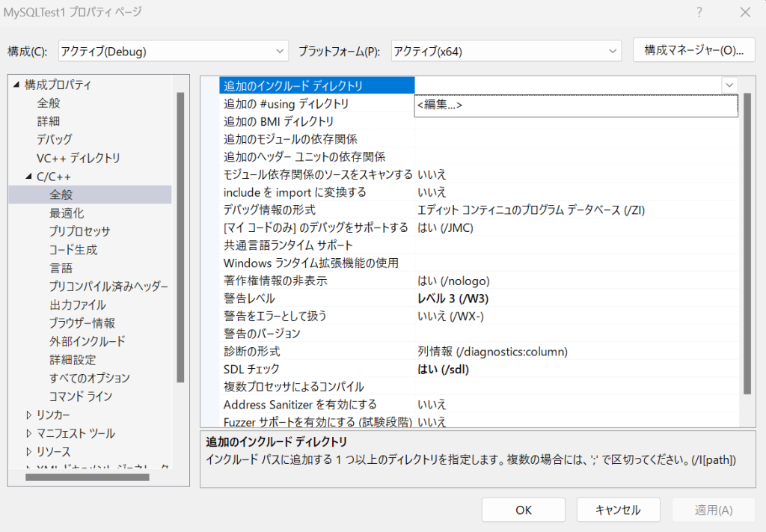Select プリプロセッサ under C/C++

[79, 231]
